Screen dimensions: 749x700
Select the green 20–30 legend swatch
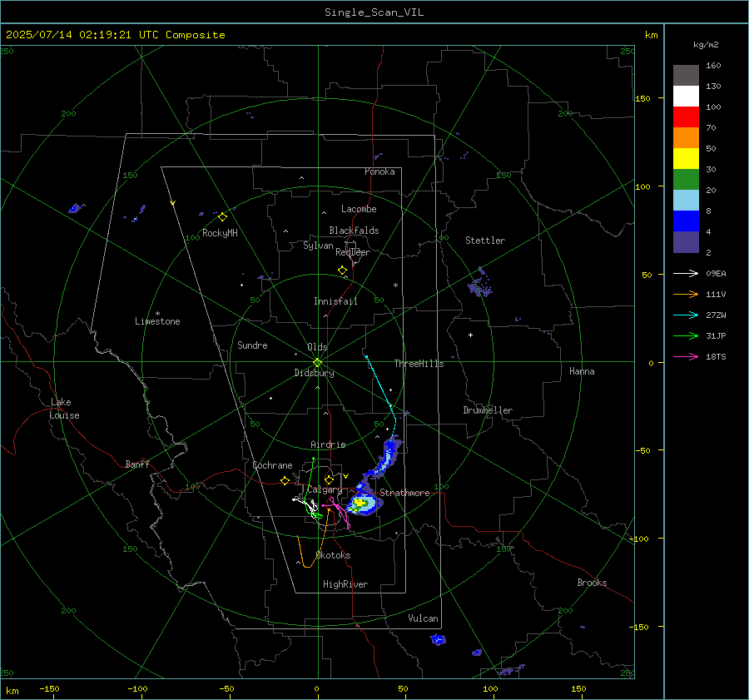pos(686,180)
